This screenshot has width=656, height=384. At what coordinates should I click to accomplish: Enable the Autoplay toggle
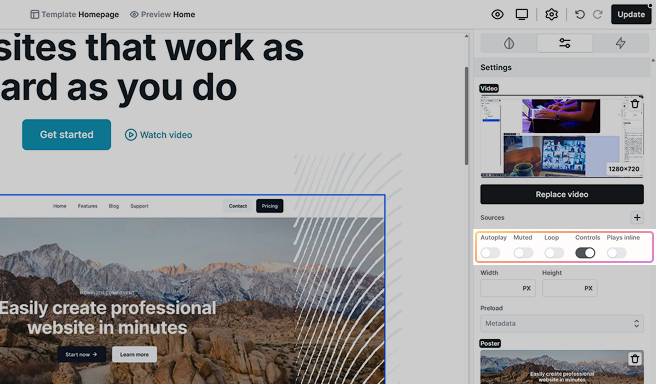(490, 253)
